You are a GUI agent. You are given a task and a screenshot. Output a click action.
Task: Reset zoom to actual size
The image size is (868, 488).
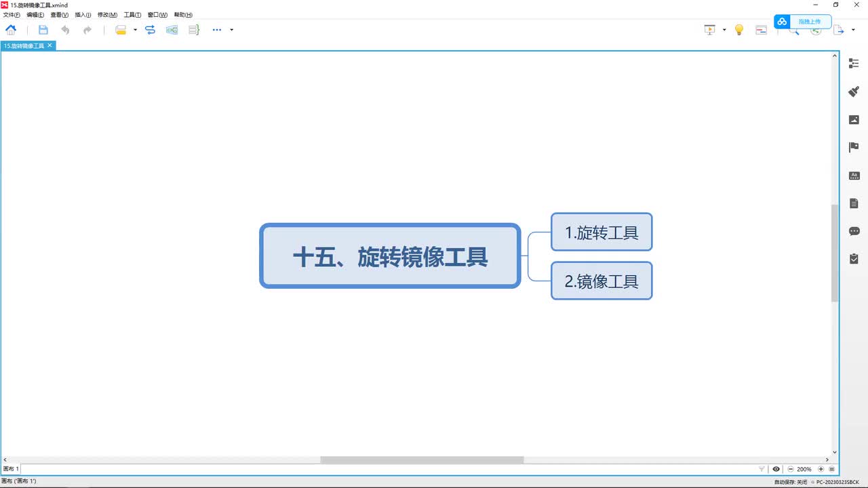pyautogui.click(x=831, y=469)
